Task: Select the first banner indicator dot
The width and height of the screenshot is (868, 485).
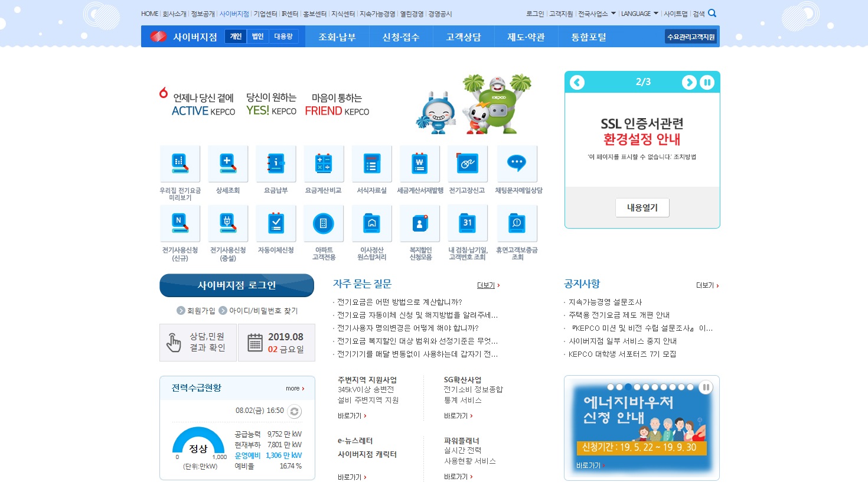Action: [611, 387]
